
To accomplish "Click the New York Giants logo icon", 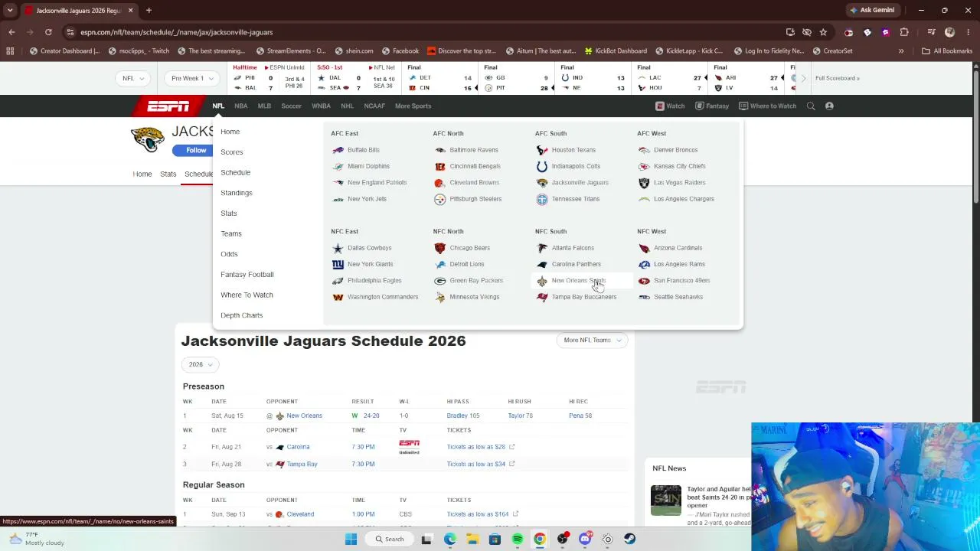I will click(338, 264).
